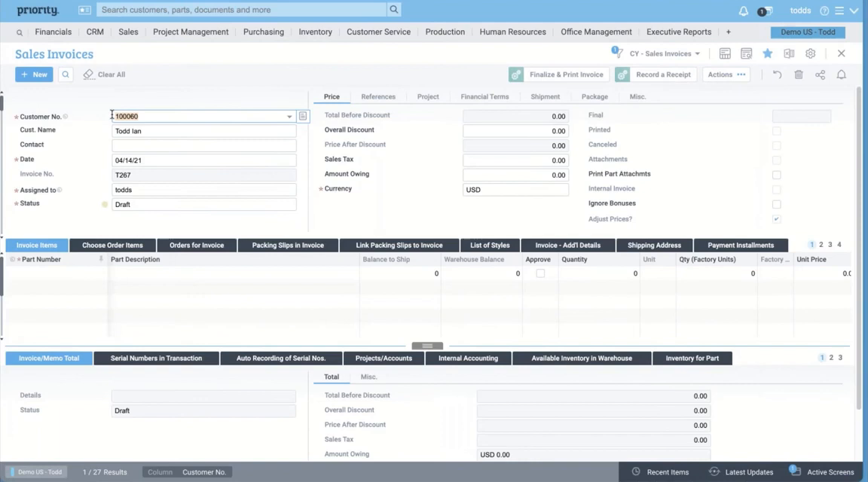The image size is (868, 482).
Task: Click Finalize & Print Invoice button text
Action: click(x=567, y=75)
